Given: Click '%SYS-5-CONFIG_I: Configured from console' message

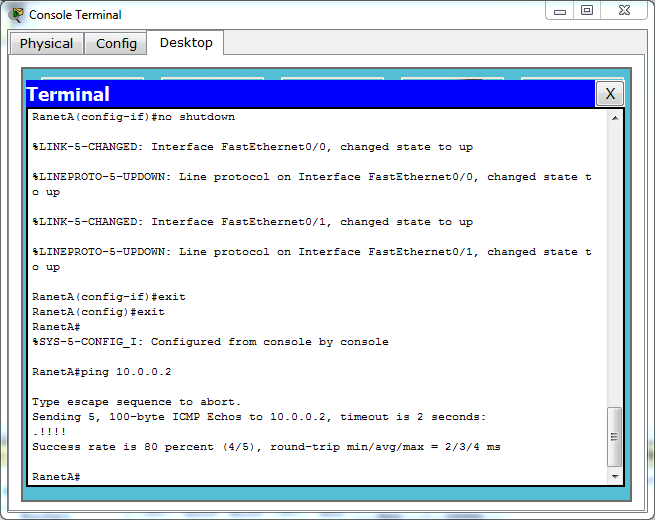Looking at the screenshot, I should pos(210,342).
